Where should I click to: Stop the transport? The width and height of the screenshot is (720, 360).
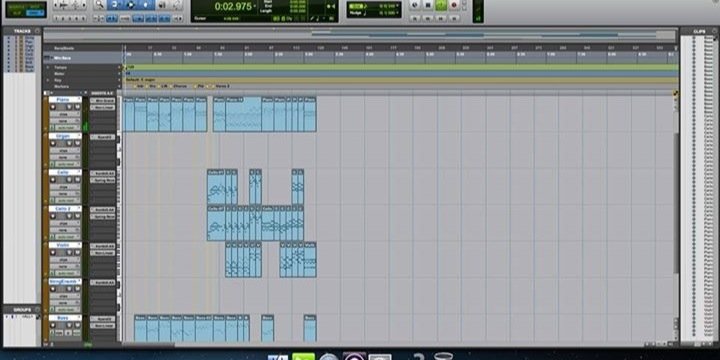(x=428, y=5)
